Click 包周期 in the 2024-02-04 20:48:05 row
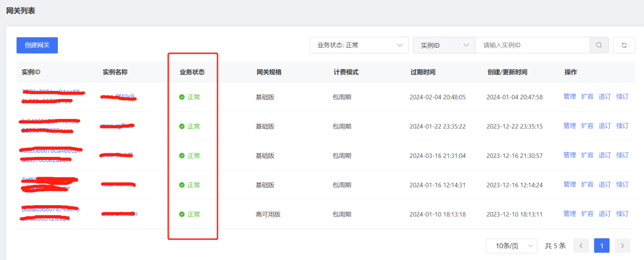 click(342, 97)
